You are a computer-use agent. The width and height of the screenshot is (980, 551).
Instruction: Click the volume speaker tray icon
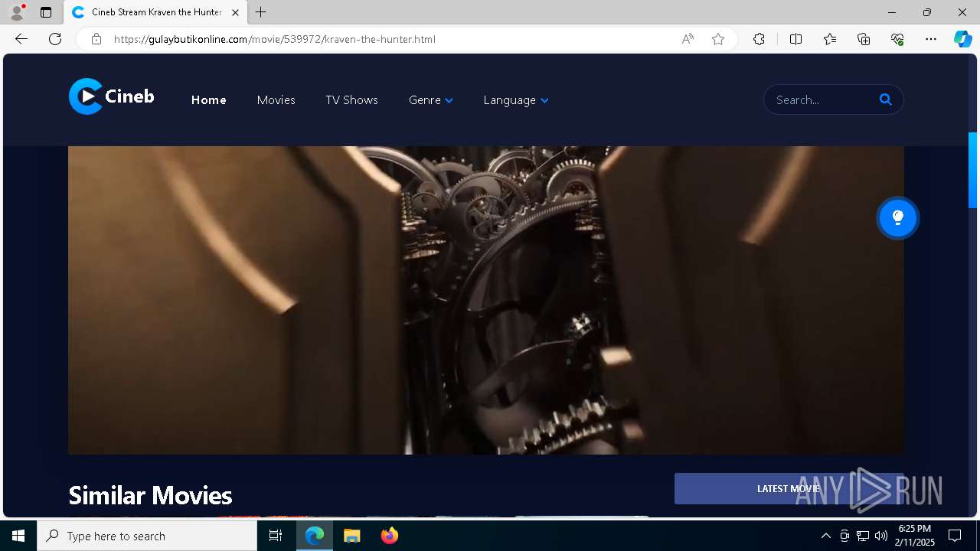coord(881,536)
